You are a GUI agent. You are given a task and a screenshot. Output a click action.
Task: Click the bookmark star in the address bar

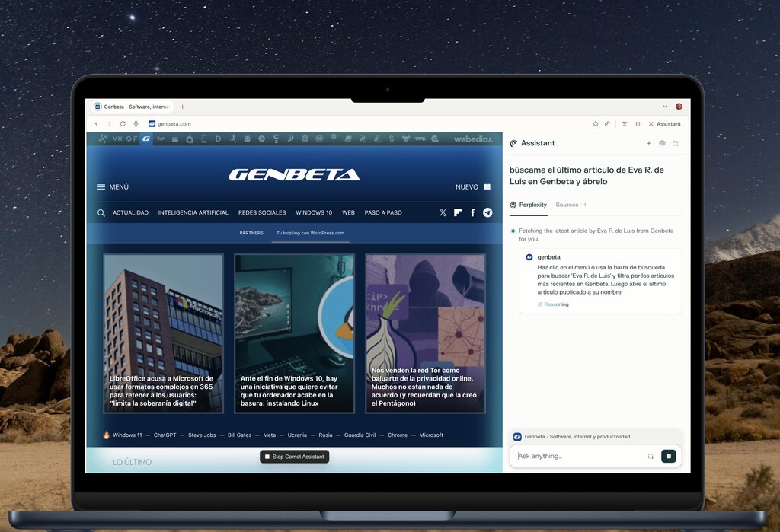click(596, 123)
